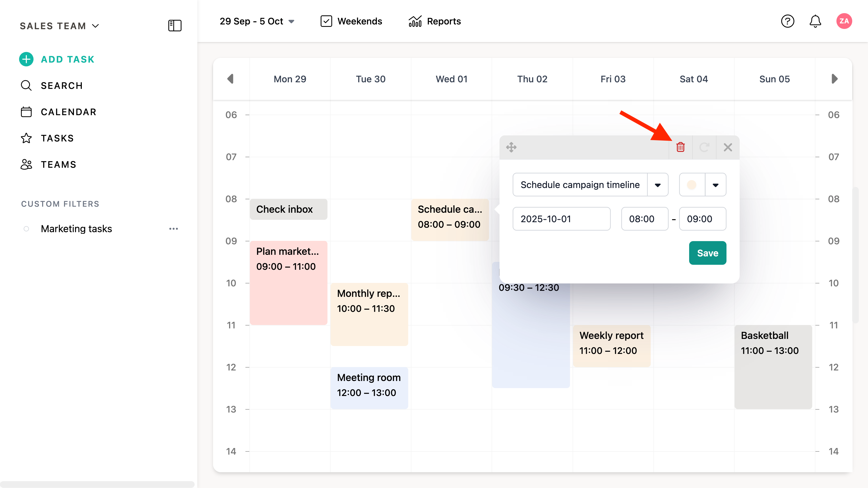Image resolution: width=868 pixels, height=488 pixels.
Task: Collapse the sidebar panel icon
Action: pyautogui.click(x=175, y=26)
